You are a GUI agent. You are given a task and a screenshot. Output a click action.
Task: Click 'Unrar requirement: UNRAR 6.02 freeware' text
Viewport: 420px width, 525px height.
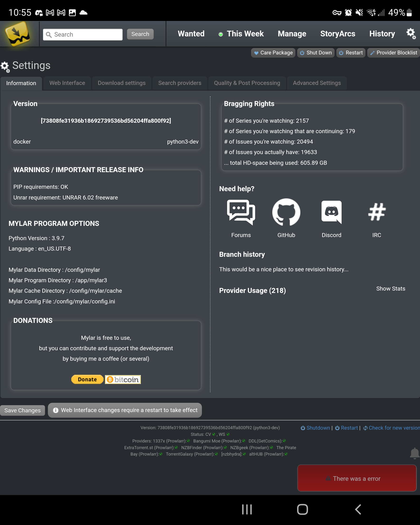(x=66, y=198)
